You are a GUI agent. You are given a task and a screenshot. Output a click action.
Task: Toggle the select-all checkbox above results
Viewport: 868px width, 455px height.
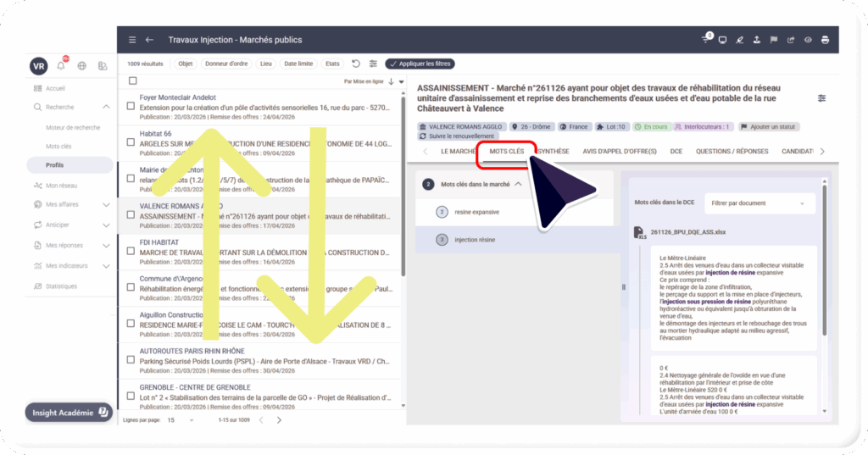pos(131,81)
